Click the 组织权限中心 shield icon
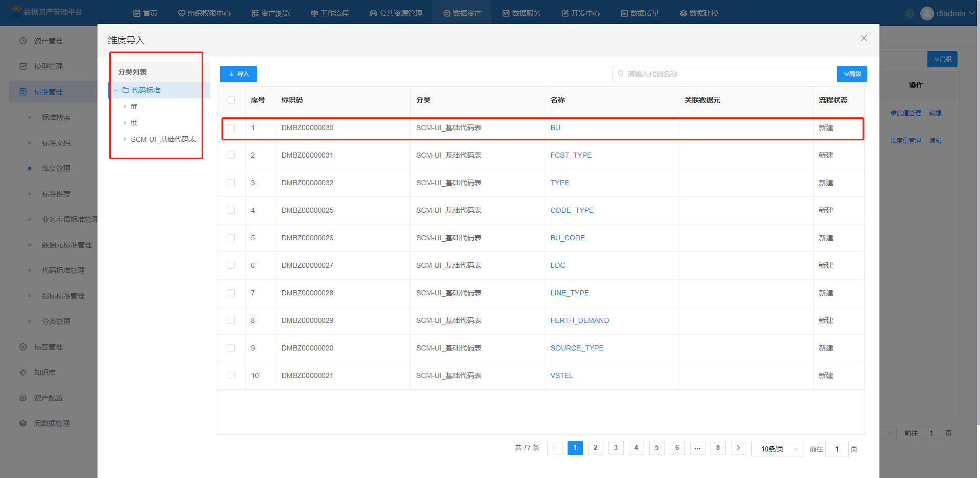Image resolution: width=980 pixels, height=478 pixels. click(x=181, y=13)
